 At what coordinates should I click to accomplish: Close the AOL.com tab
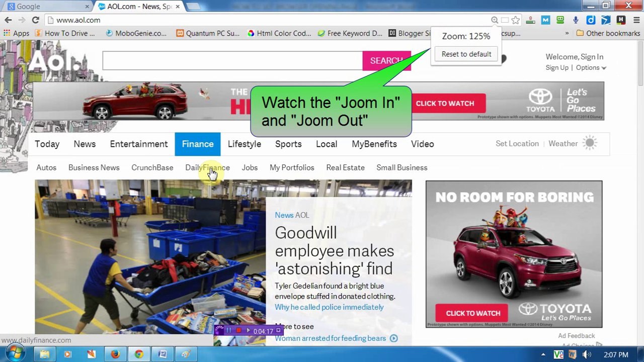point(178,7)
